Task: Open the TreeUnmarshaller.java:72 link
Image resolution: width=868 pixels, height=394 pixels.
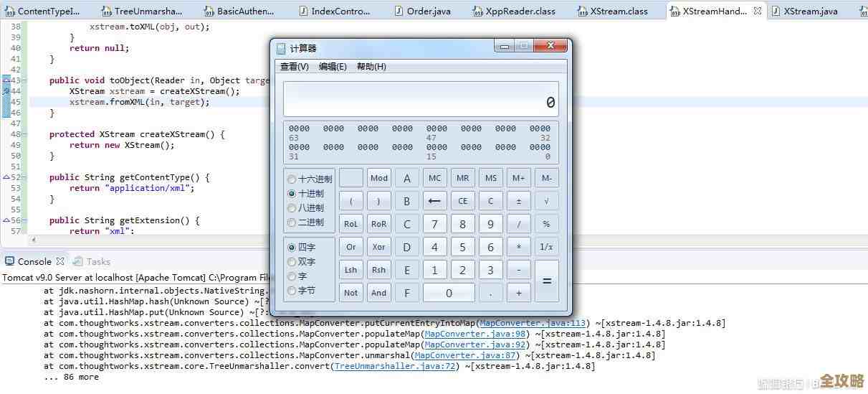Action: [x=396, y=366]
